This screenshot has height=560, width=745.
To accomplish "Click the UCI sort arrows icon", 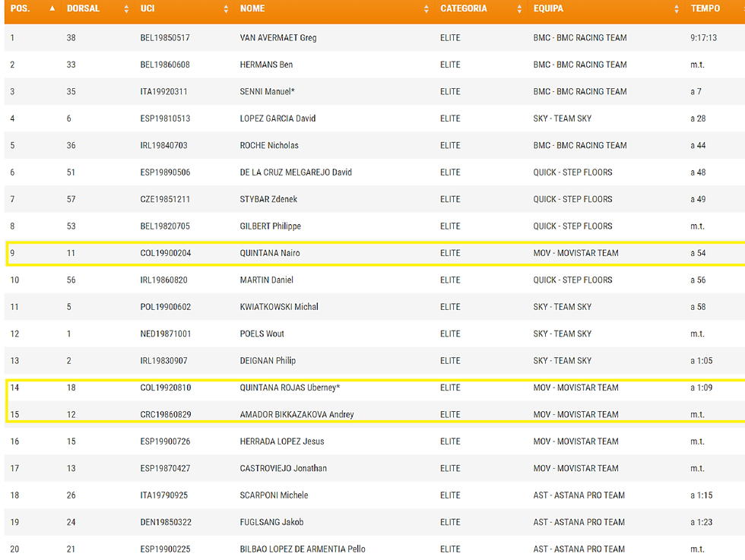I will pos(227,9).
